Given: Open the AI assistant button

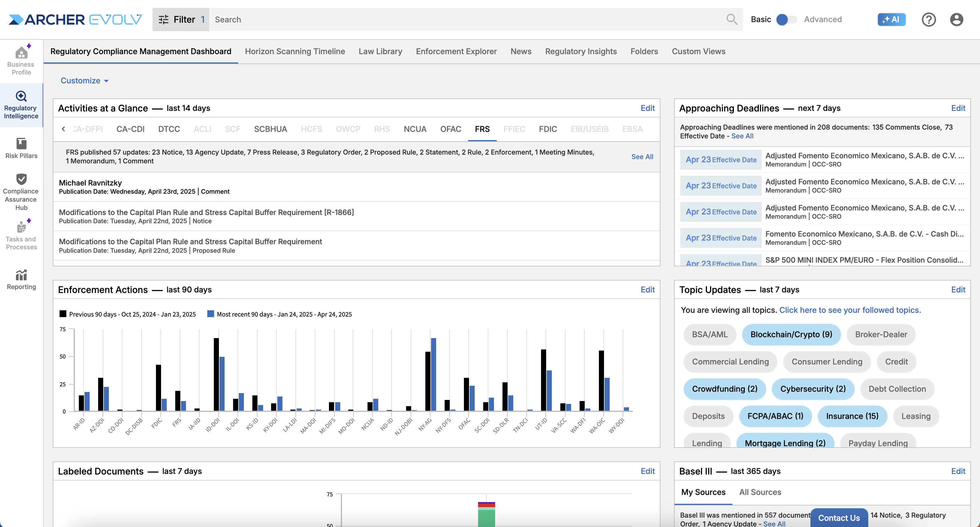Looking at the screenshot, I should pos(891,19).
